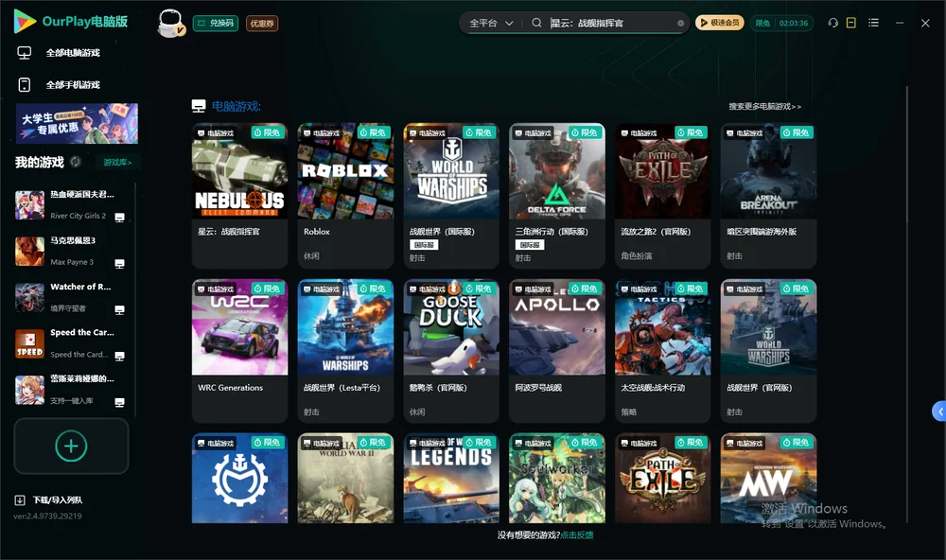Open customer service headset icon
Viewport: 946px width, 560px height.
tap(833, 23)
